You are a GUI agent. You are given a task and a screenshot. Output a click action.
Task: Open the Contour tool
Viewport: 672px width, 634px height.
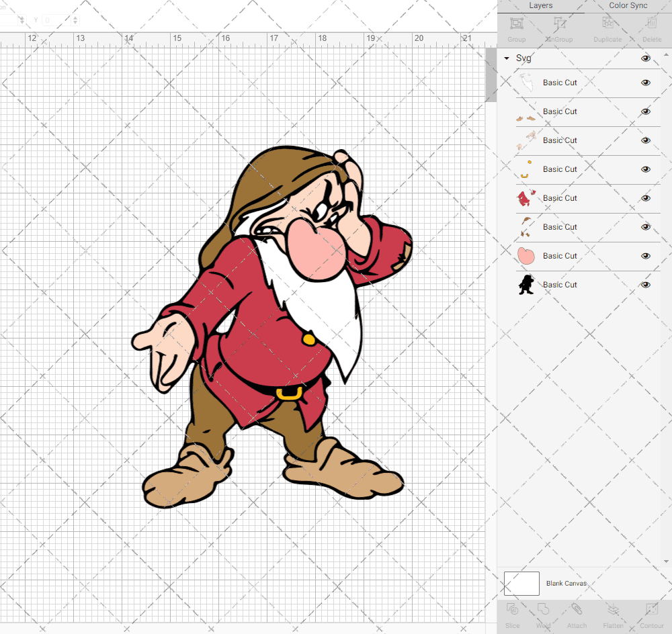(x=651, y=609)
